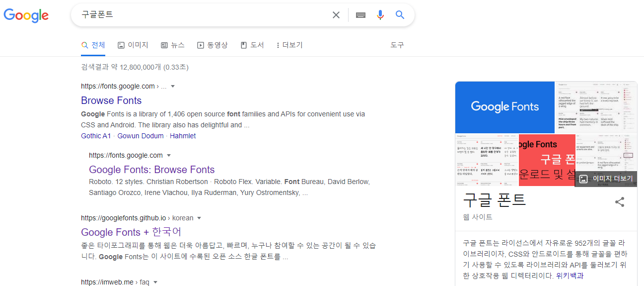Click the 웹 사이트 subtitle in panel

[x=478, y=217]
